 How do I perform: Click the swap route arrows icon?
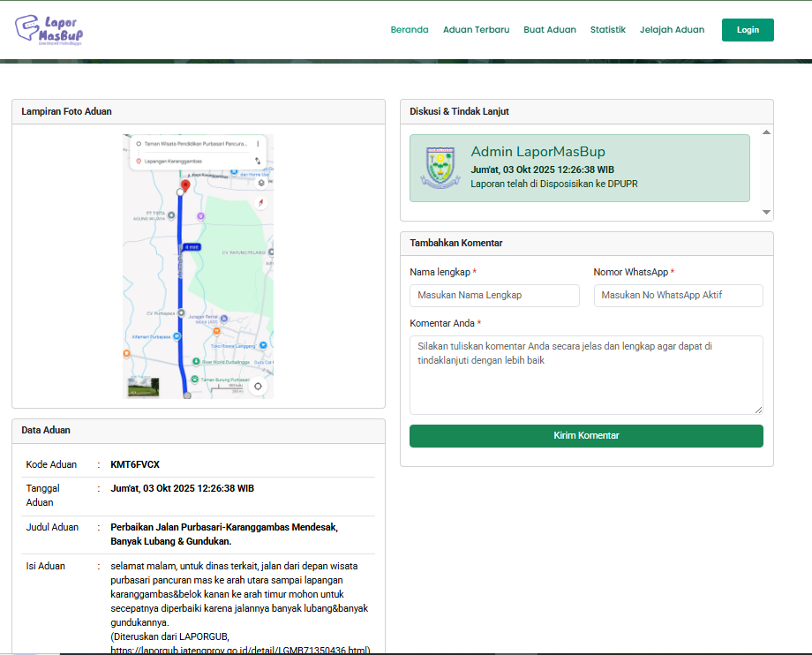point(257,162)
